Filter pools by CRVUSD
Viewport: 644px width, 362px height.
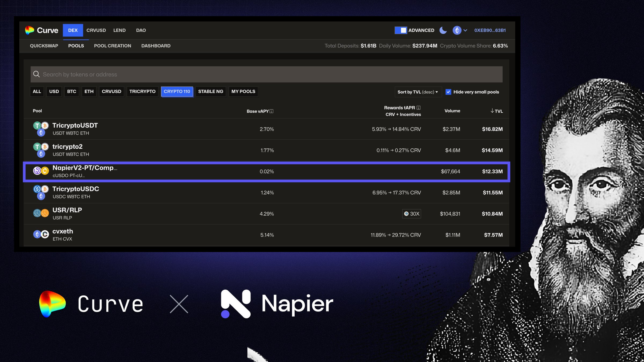click(111, 91)
